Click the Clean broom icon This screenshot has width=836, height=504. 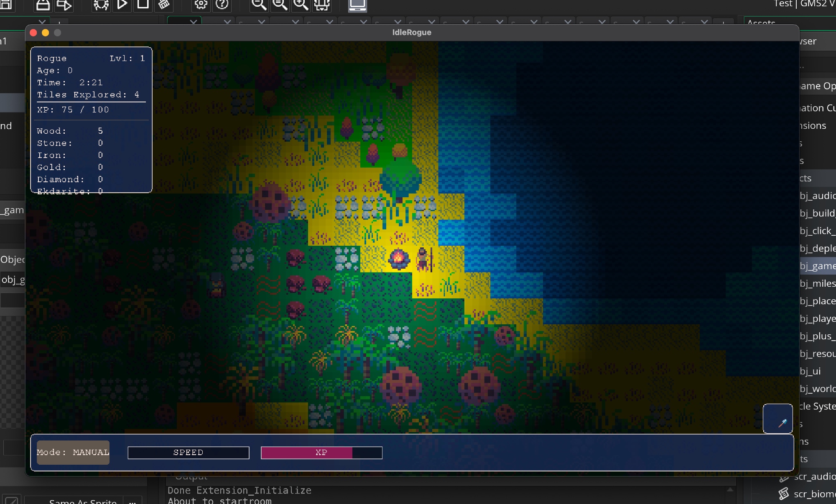coord(164,5)
